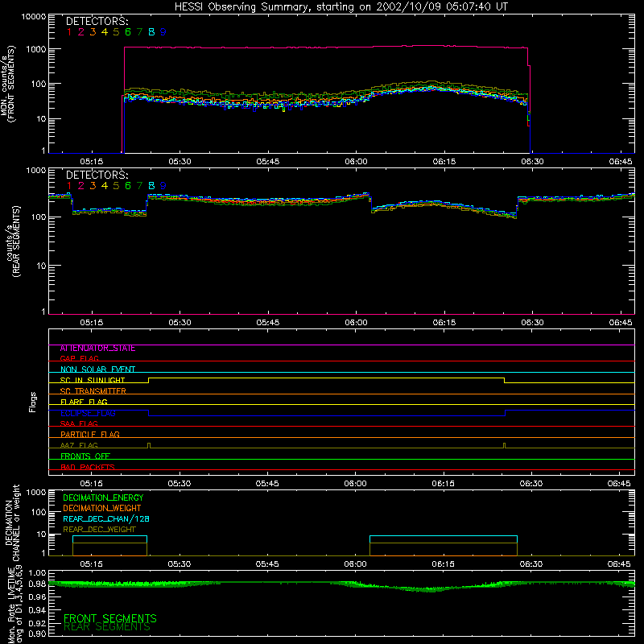Click SC_IN_SUNLIGHT rising step in Flags plot
Screen dimensions: 644x644
pos(149,380)
